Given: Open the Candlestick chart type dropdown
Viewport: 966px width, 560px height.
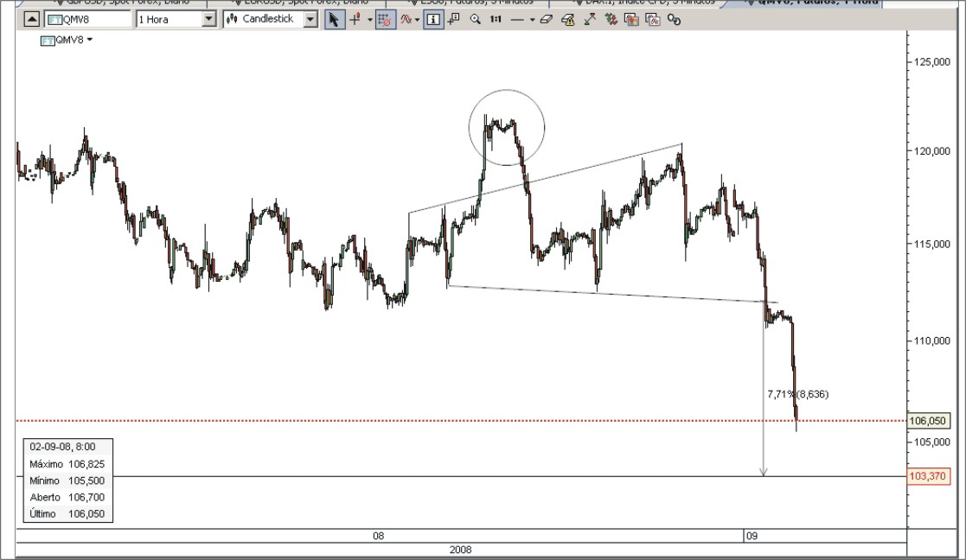Looking at the screenshot, I should click(x=310, y=20).
